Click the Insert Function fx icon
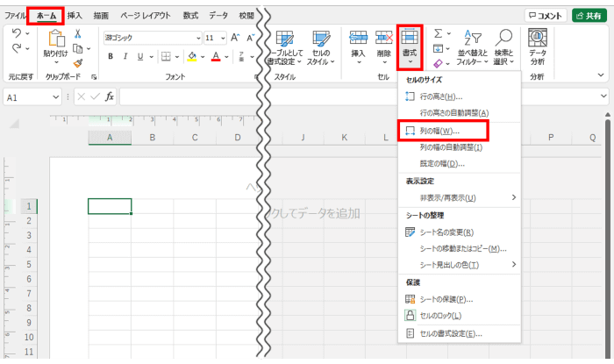The height and width of the screenshot is (364, 614). 110,96
